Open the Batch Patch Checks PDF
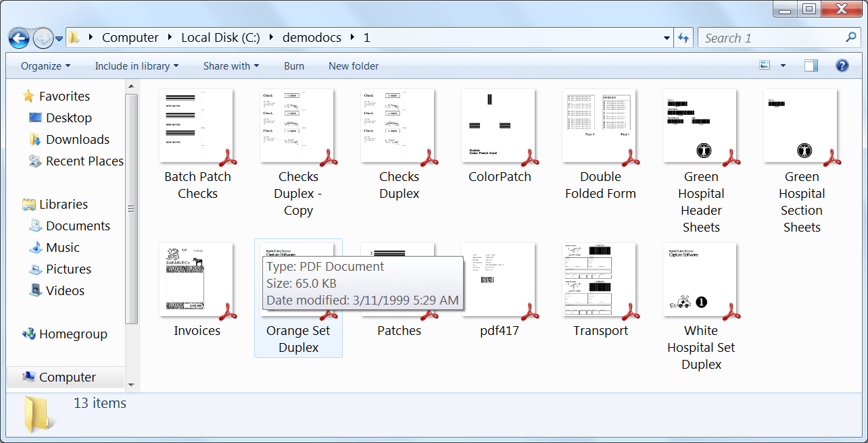Screen dimensions: 868x443 [x=197, y=126]
